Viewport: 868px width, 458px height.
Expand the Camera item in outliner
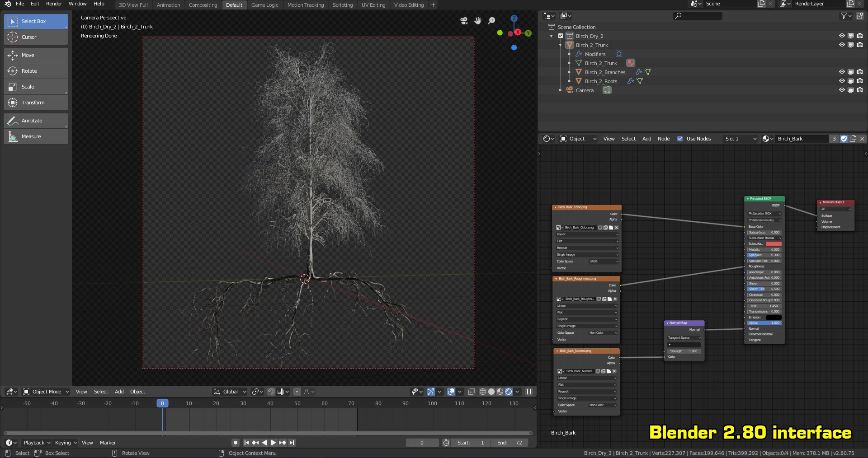pos(561,90)
